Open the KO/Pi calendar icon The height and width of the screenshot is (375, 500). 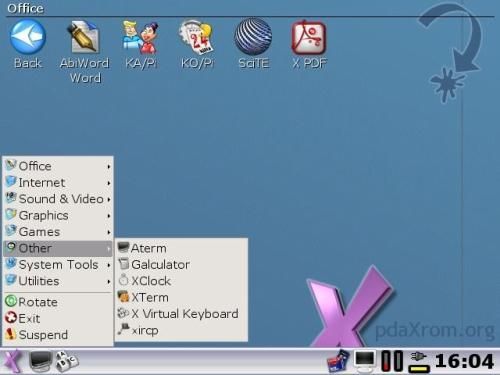197,37
